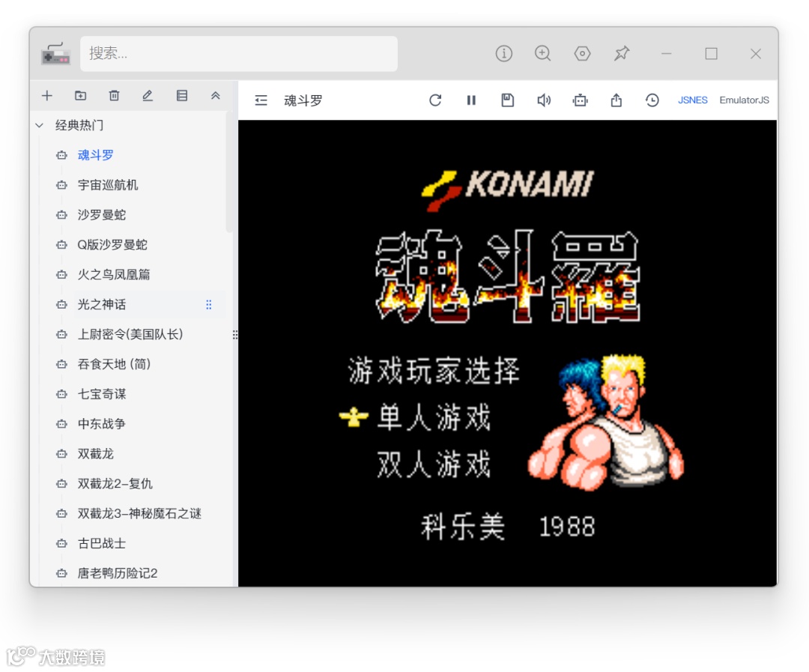
Task: Select 古巴战士 in the game list
Action: click(102, 543)
